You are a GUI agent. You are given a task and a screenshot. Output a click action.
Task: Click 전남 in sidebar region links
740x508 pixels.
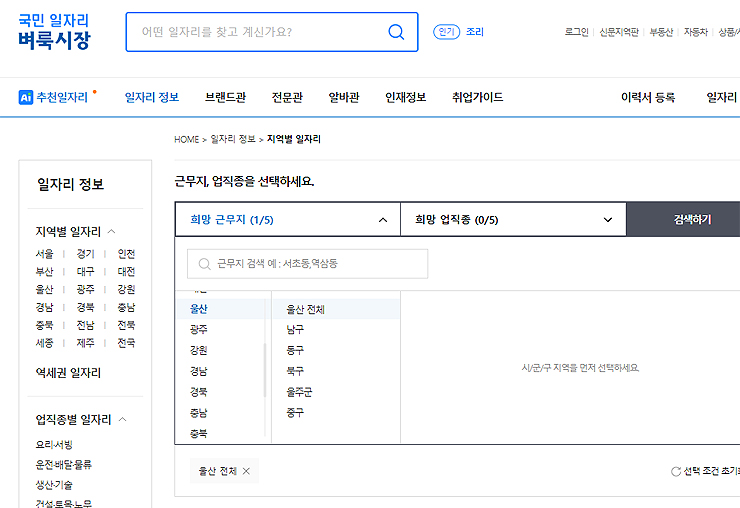pyautogui.click(x=85, y=325)
